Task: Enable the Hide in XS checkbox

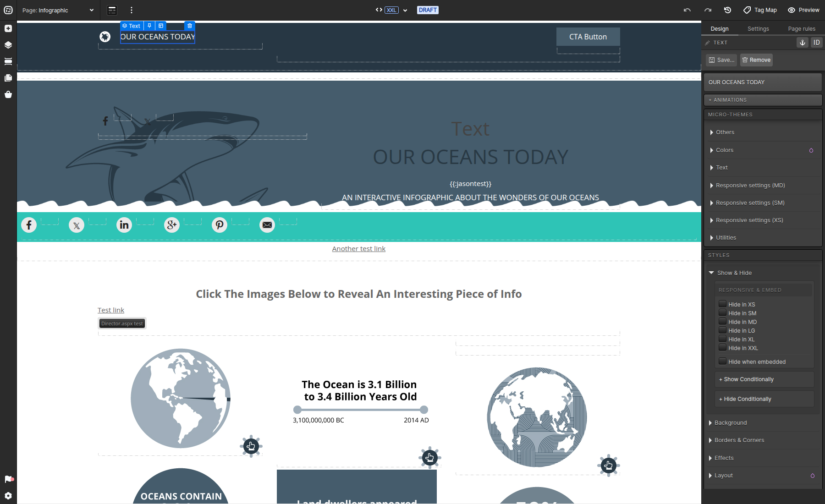Action: [722, 304]
